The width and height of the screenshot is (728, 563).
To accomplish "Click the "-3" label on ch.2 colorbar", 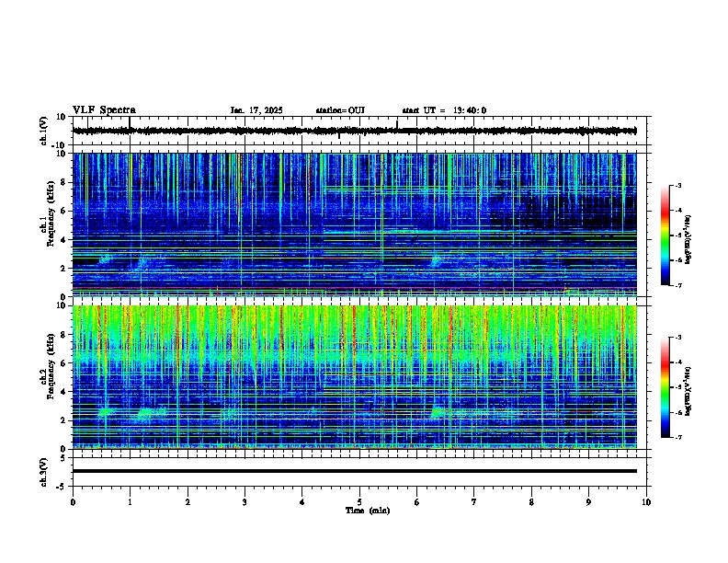I will 678,338.
